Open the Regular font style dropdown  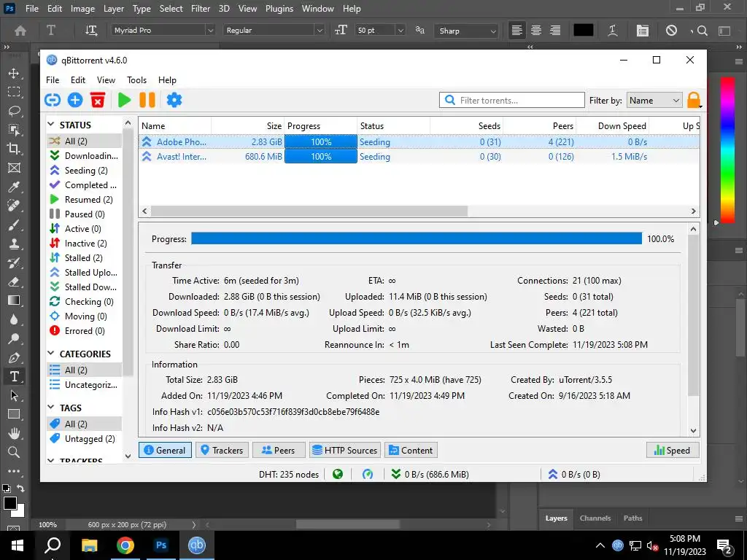(x=320, y=31)
